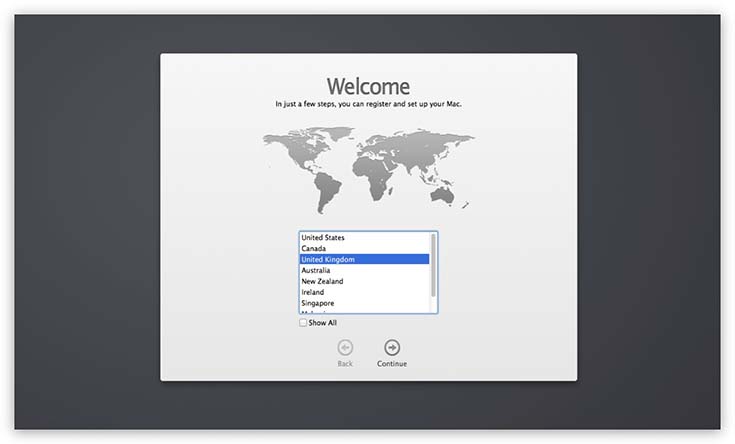Select Ireland in the country list
The image size is (735, 444).
click(x=364, y=292)
